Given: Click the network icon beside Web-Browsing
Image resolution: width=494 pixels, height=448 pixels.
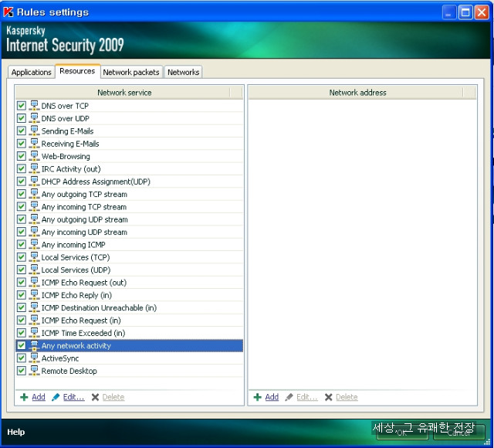Looking at the screenshot, I should [x=34, y=156].
